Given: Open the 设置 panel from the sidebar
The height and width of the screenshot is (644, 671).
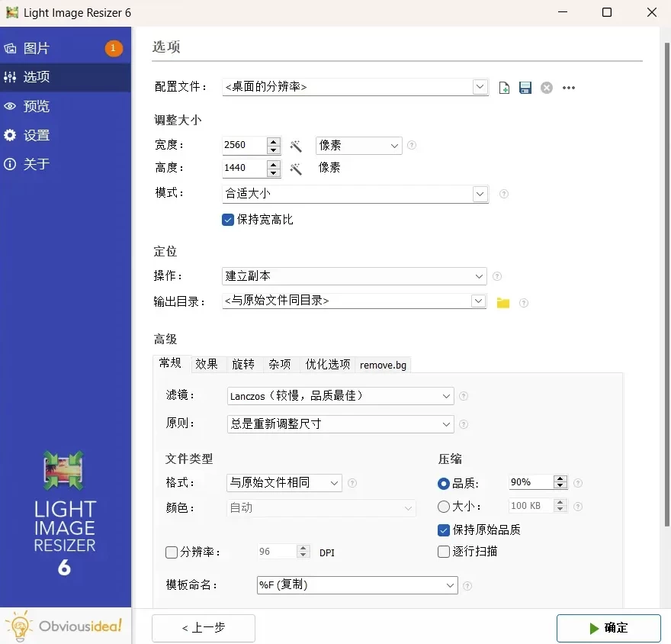Looking at the screenshot, I should tap(37, 135).
